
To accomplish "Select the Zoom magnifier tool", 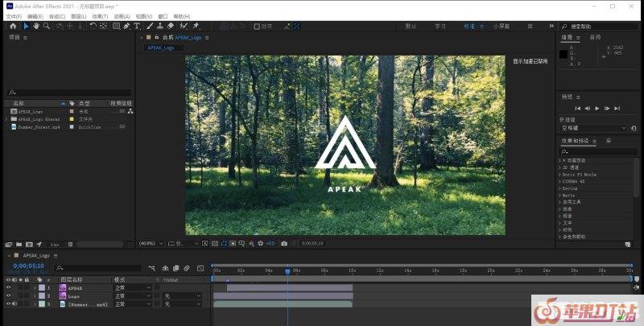I will click(47, 26).
